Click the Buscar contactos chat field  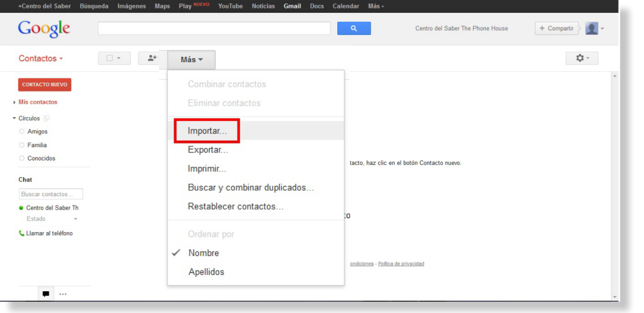[x=51, y=194]
